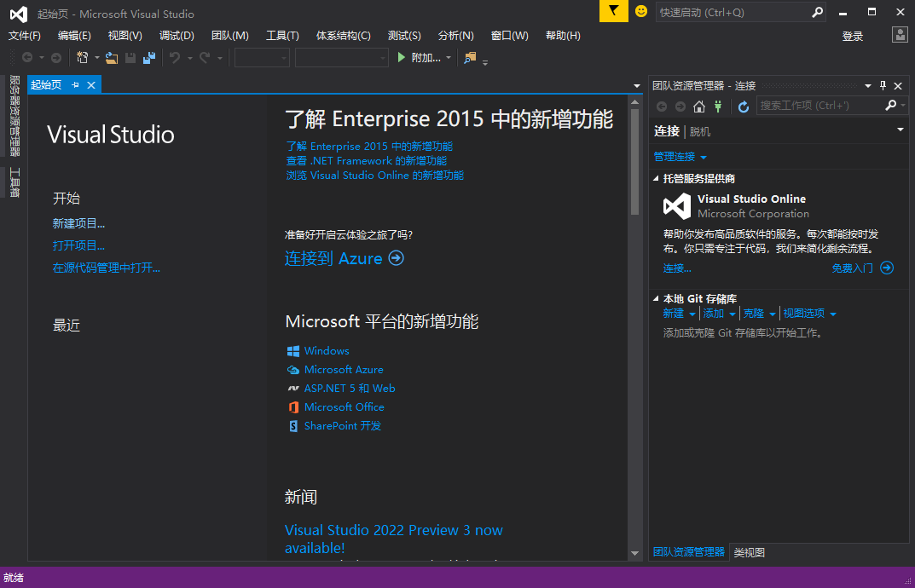
Task: Click the 免费入门 arrow circle icon
Action: pyautogui.click(x=887, y=268)
